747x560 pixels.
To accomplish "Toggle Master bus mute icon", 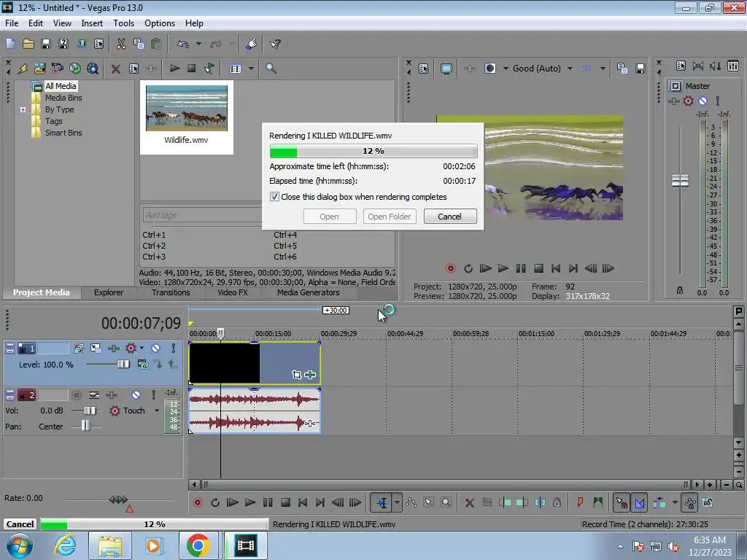I will point(703,101).
